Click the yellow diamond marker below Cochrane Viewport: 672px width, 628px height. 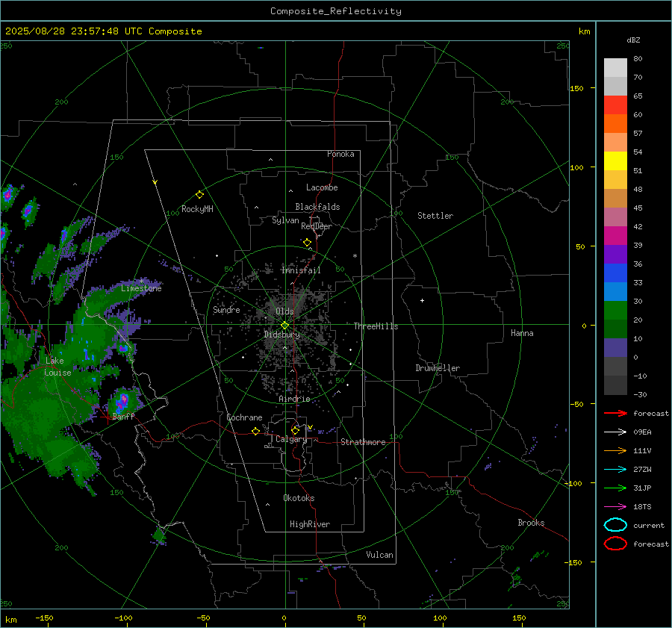(x=255, y=431)
